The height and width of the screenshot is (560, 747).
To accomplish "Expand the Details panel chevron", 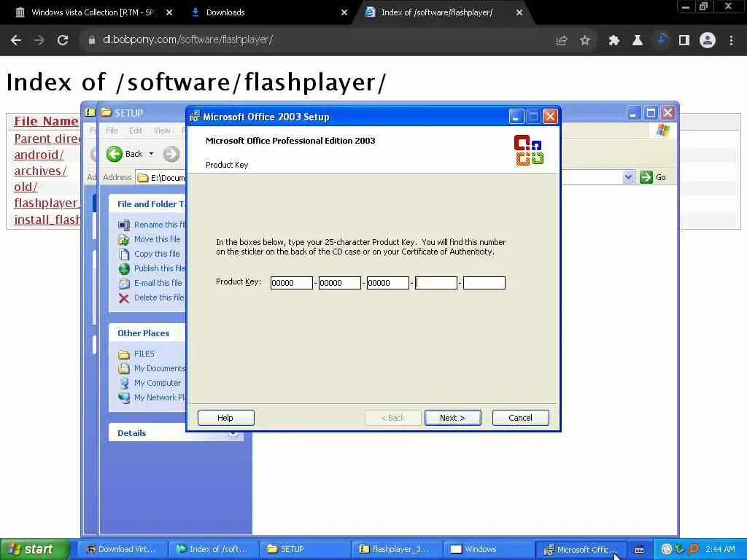I will coord(233,433).
